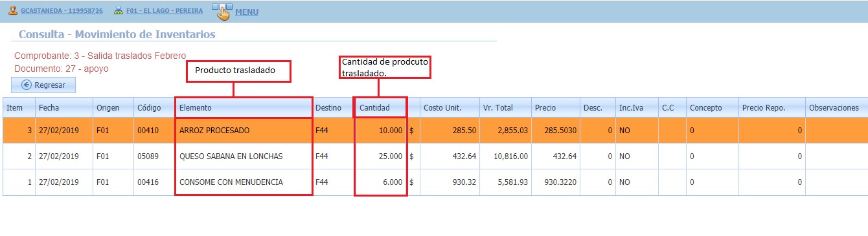Click the user profile icon beside GCASTANEDA
This screenshot has height=236, width=868.
coord(12,11)
